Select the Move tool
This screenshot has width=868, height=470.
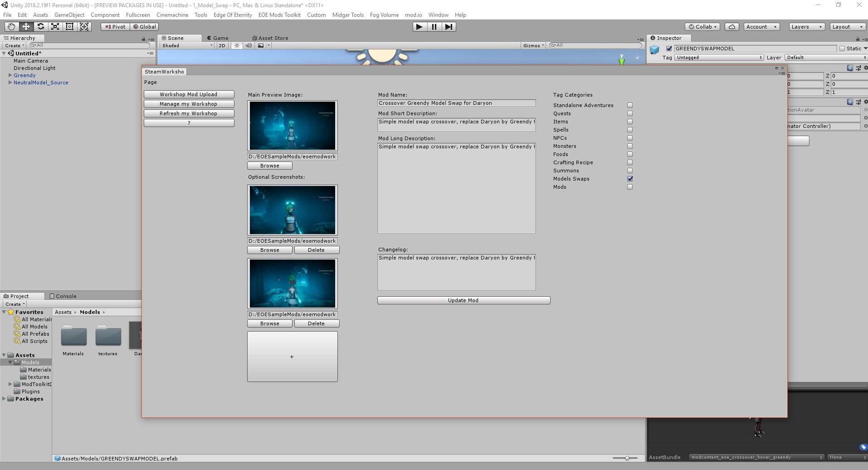point(26,27)
